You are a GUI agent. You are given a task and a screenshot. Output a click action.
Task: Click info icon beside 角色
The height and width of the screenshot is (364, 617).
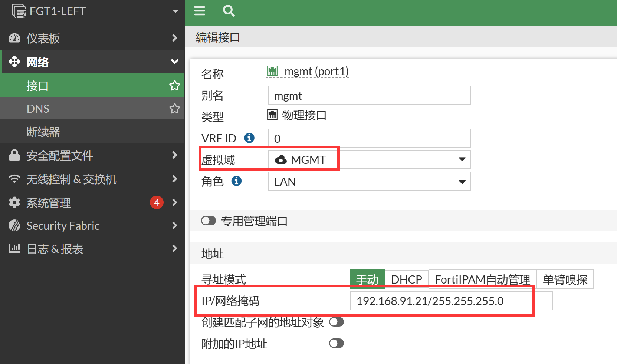click(236, 181)
